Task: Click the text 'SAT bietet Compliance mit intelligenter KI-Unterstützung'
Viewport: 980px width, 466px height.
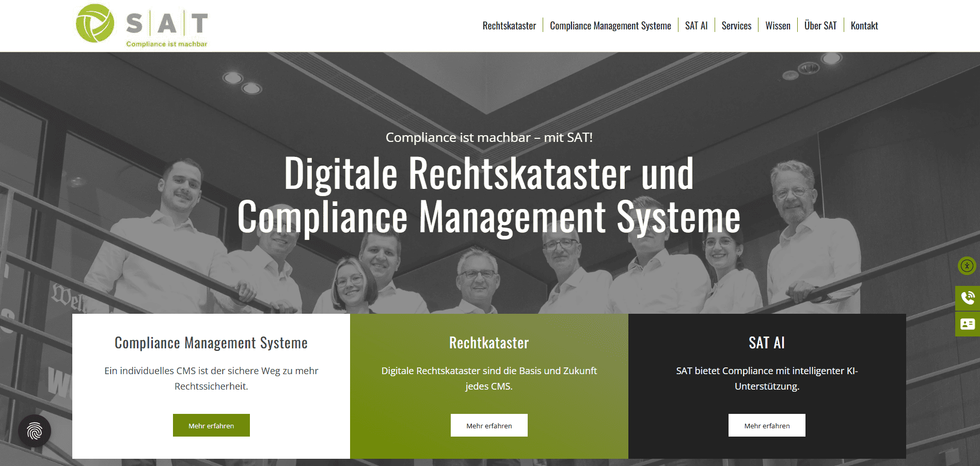Action: pyautogui.click(x=767, y=378)
